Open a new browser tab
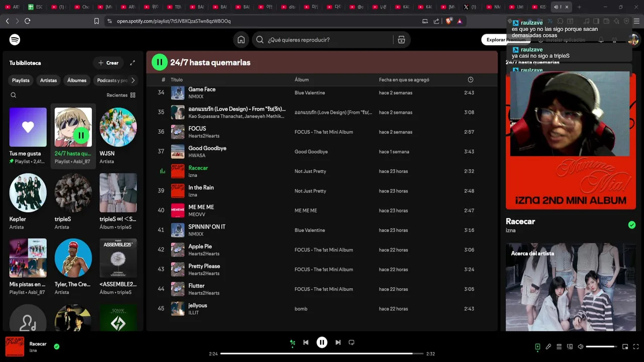The height and width of the screenshot is (362, 644). point(579,7)
